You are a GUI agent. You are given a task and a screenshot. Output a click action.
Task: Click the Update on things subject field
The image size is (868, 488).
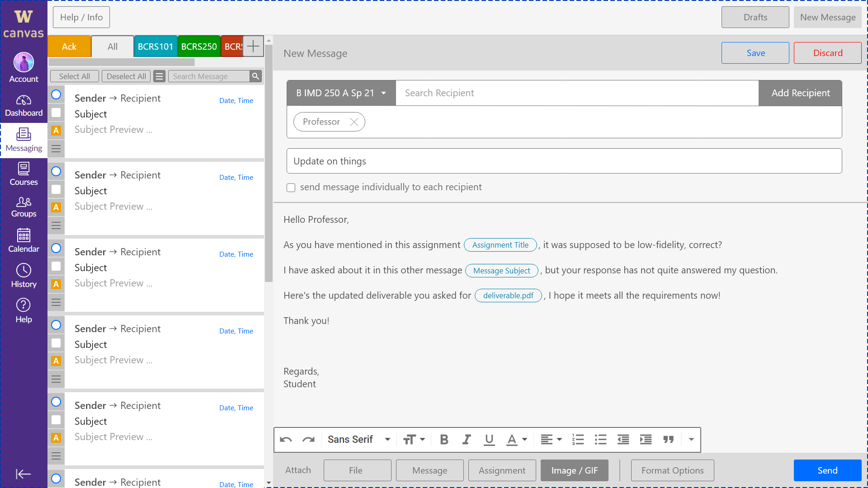[564, 161]
